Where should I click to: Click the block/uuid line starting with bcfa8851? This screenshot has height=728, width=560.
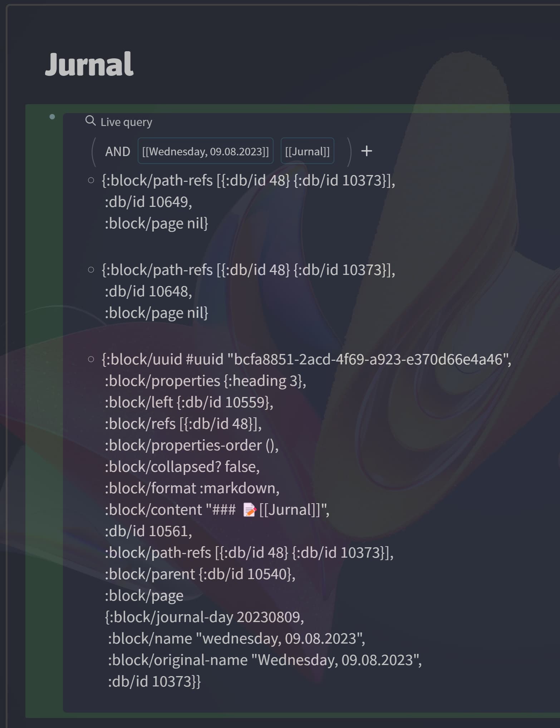(306, 359)
